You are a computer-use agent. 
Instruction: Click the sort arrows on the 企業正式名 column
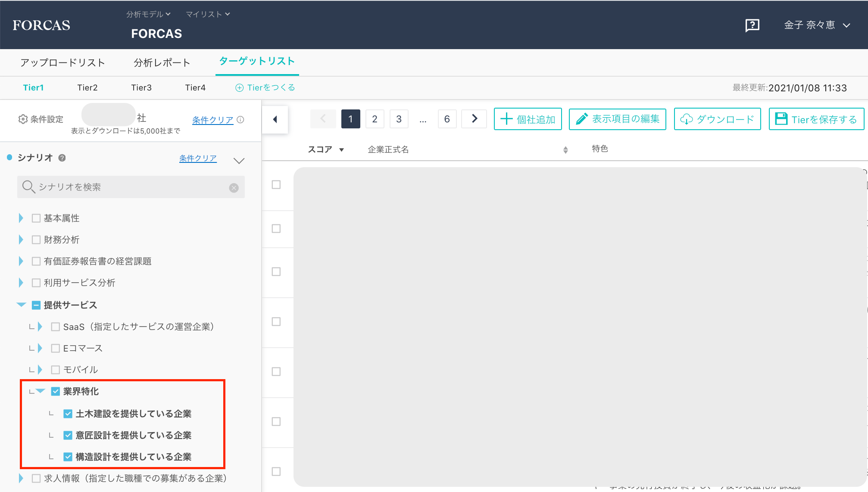click(565, 150)
